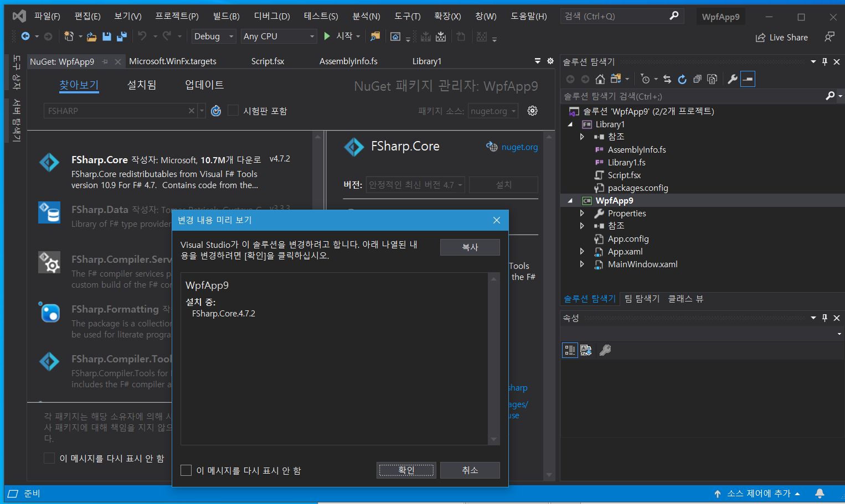Toggle auto-hide pin for 솔루션 탐색기 panel
Image resolution: width=845 pixels, height=504 pixels.
pyautogui.click(x=825, y=61)
